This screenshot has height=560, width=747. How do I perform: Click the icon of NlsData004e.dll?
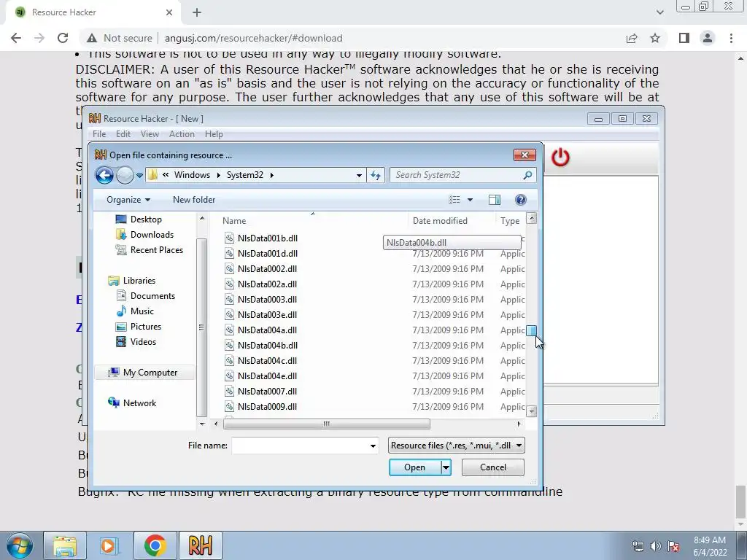pyautogui.click(x=229, y=376)
